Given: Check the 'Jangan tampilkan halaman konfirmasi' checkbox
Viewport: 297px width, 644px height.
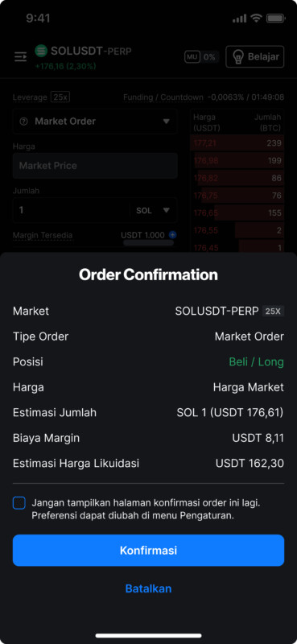Looking at the screenshot, I should [19, 502].
